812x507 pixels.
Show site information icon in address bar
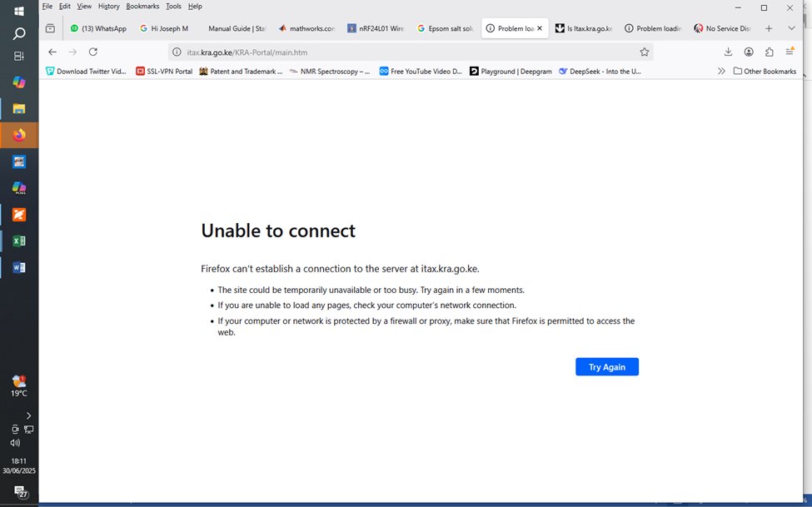click(x=177, y=52)
